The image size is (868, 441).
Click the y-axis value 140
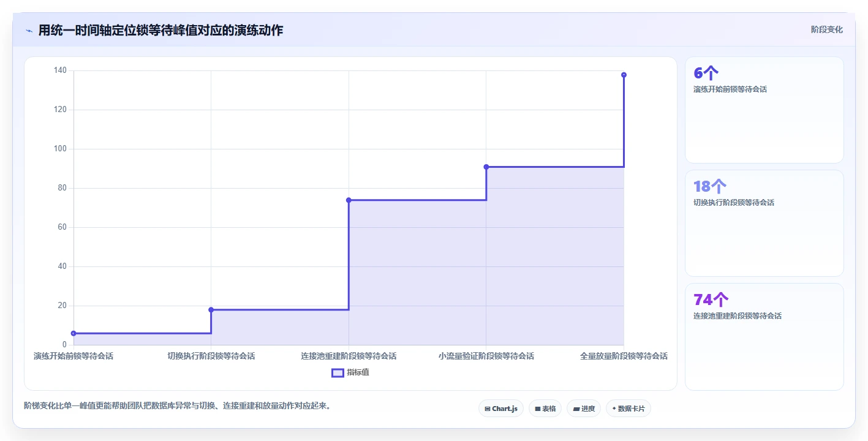pyautogui.click(x=60, y=70)
